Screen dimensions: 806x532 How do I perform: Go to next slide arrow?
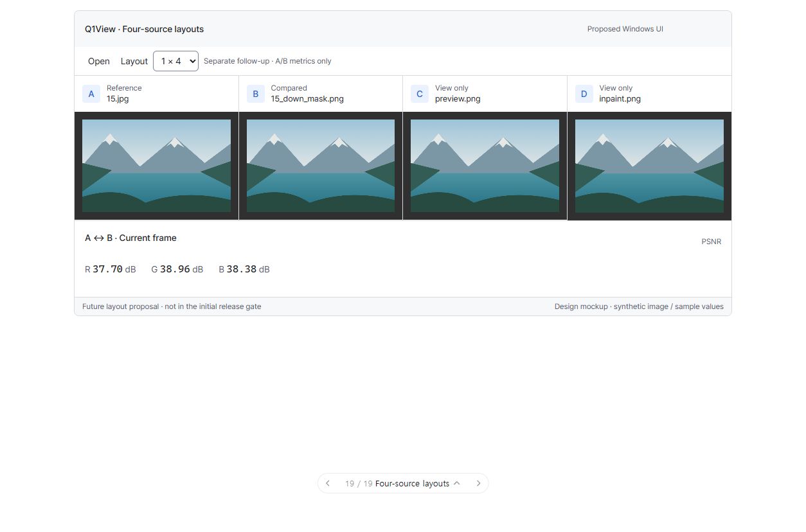coord(478,483)
